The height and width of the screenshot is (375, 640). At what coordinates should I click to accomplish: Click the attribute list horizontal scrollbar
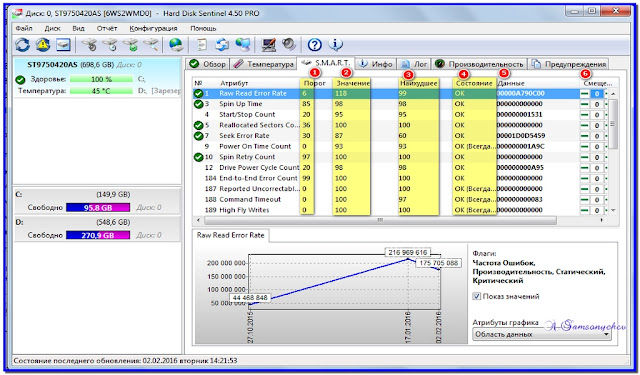(x=380, y=220)
